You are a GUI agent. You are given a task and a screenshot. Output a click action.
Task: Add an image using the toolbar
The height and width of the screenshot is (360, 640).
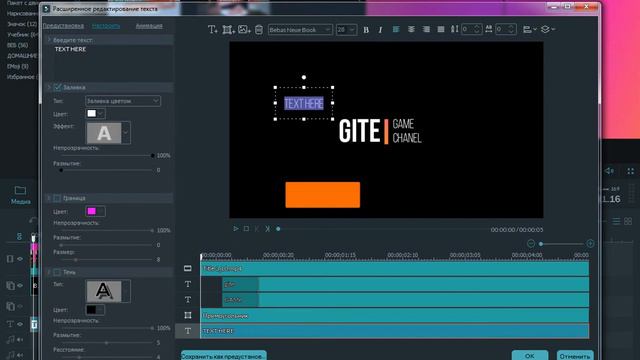click(x=244, y=29)
